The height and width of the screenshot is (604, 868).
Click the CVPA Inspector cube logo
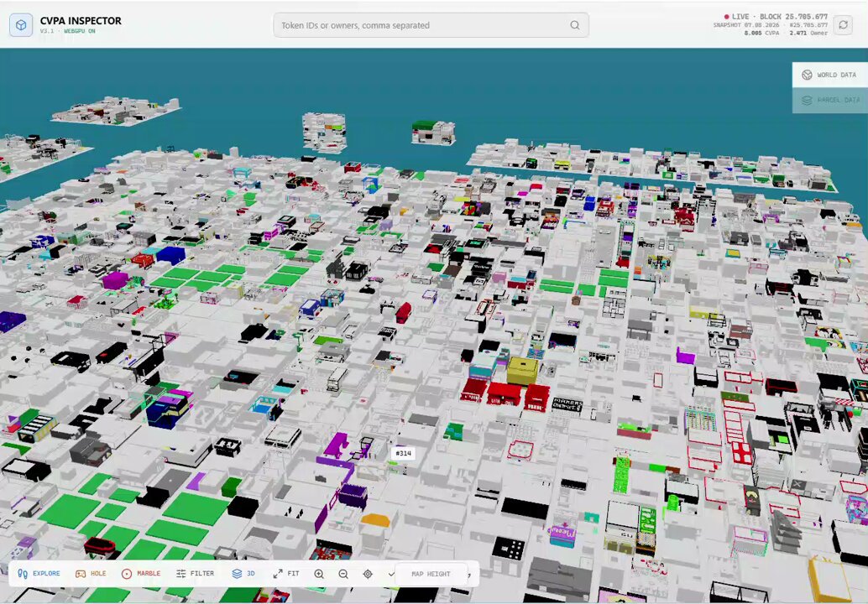[21, 25]
